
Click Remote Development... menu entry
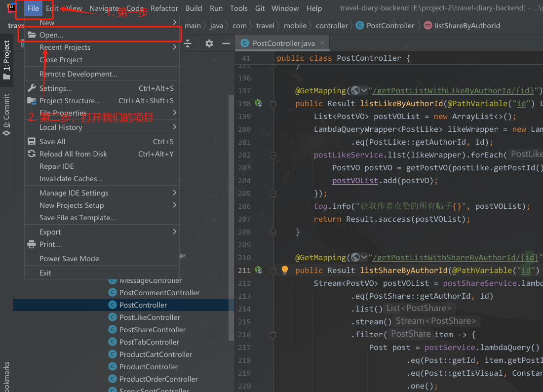pos(102,74)
